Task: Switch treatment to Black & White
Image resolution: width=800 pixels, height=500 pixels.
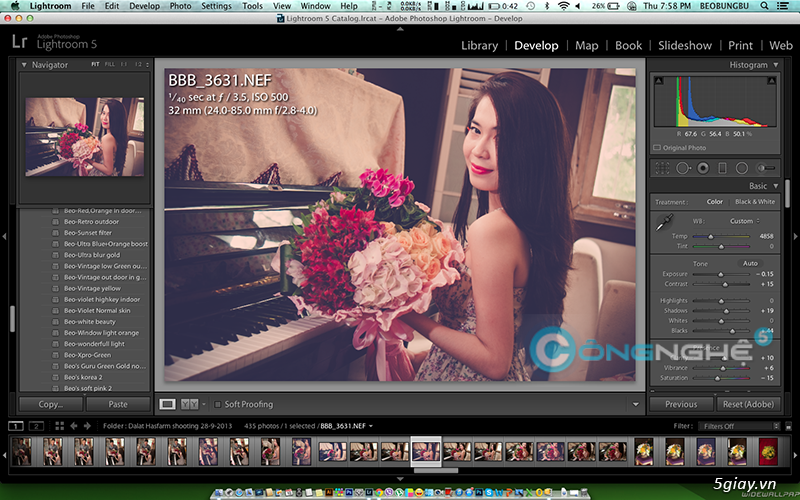Action: click(x=755, y=202)
